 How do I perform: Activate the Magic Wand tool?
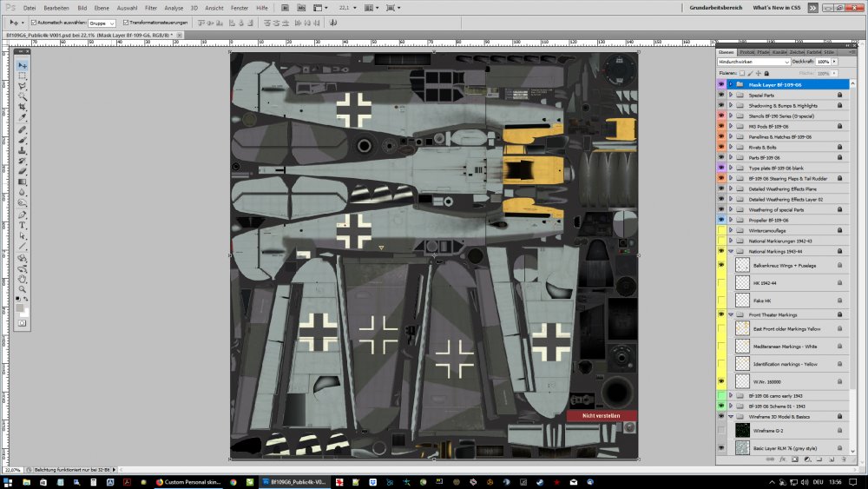click(23, 97)
